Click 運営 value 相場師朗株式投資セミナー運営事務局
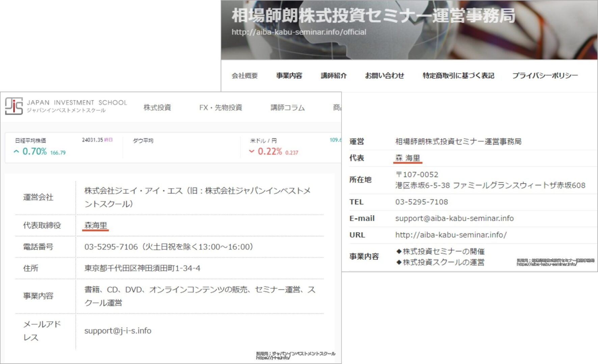 (458, 142)
